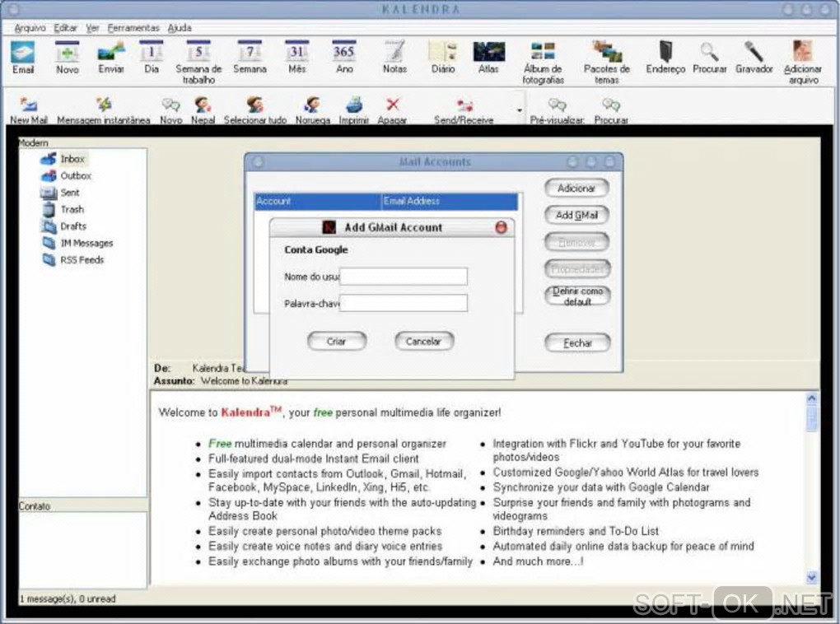Screen dimensions: 840x624
Task: Open the Atlas world map
Action: (488, 58)
